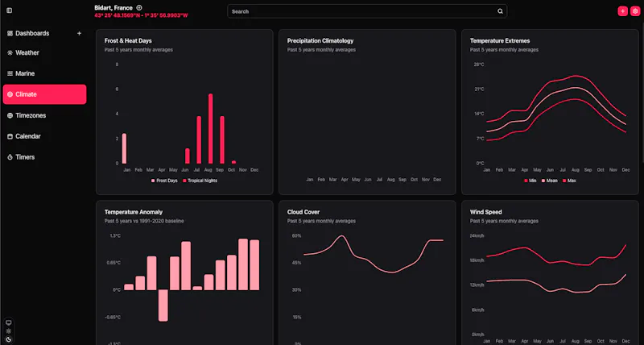644x345 pixels.
Task: Open settings via the pink gear button
Action: tap(635, 11)
